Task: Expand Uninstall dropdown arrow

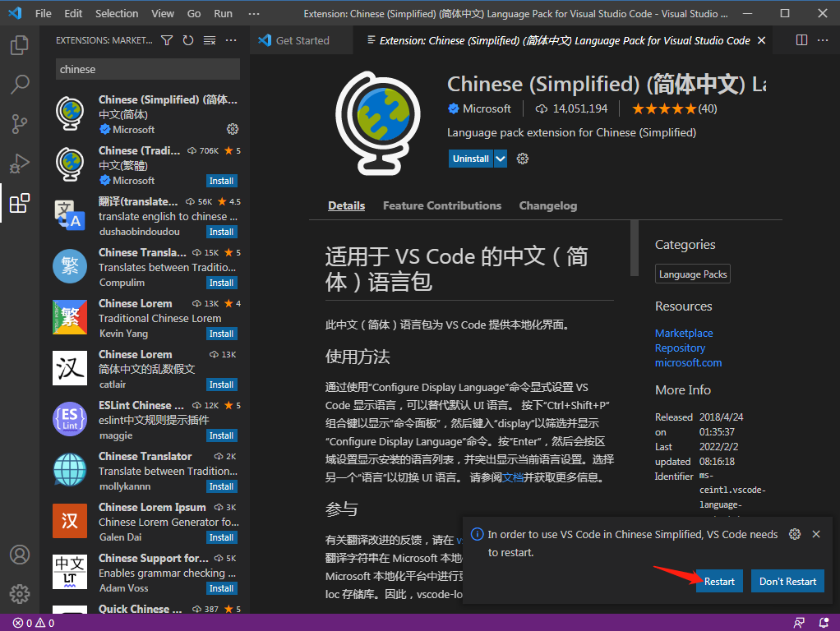Action: [501, 159]
